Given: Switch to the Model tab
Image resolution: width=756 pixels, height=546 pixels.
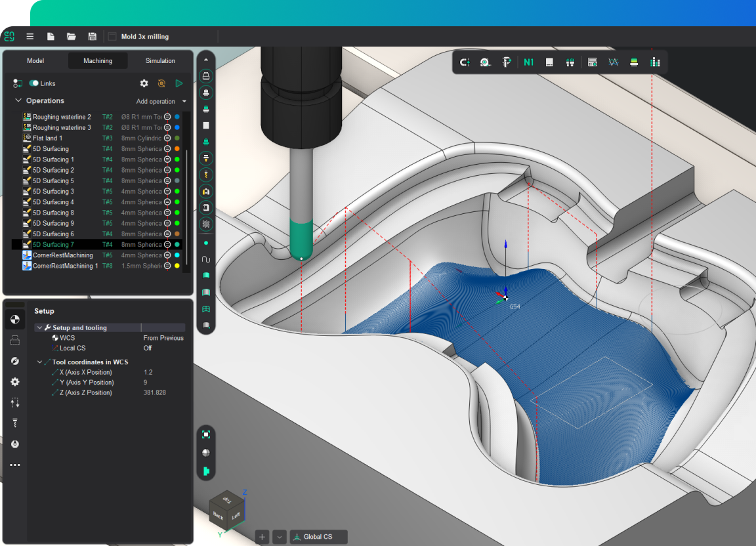Looking at the screenshot, I should coord(35,61).
